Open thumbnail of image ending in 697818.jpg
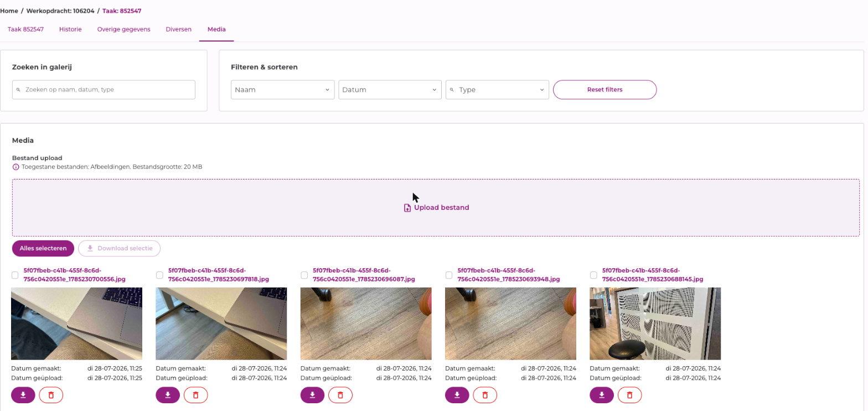The height and width of the screenshot is (411, 868). point(221,324)
